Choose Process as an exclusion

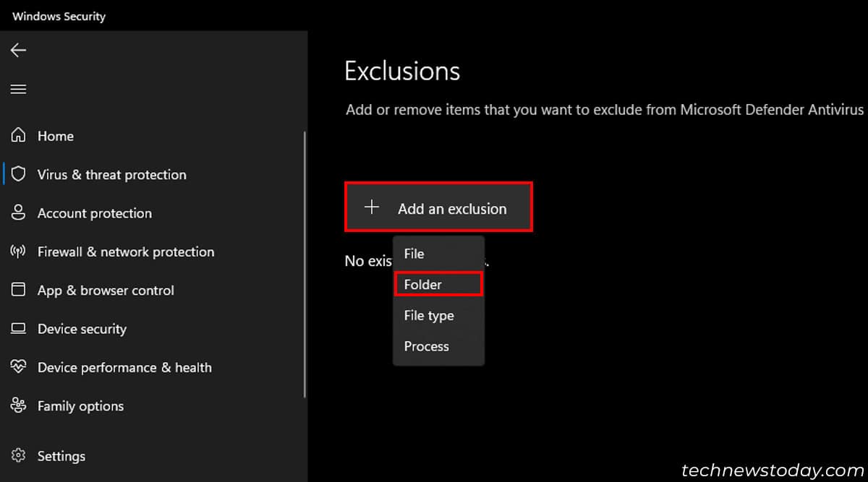tap(426, 346)
